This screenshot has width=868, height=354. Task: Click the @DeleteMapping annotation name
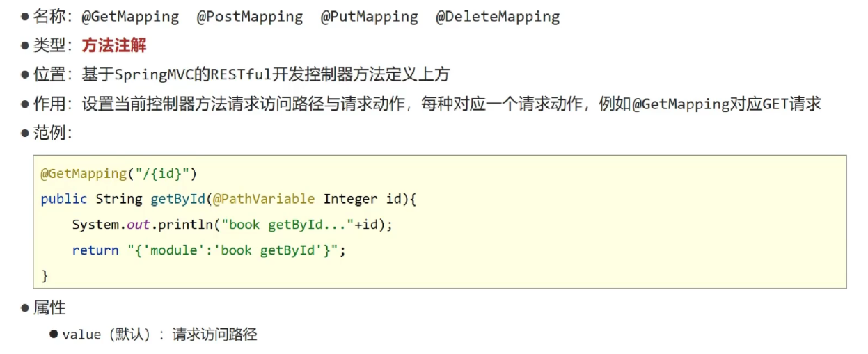click(x=498, y=17)
